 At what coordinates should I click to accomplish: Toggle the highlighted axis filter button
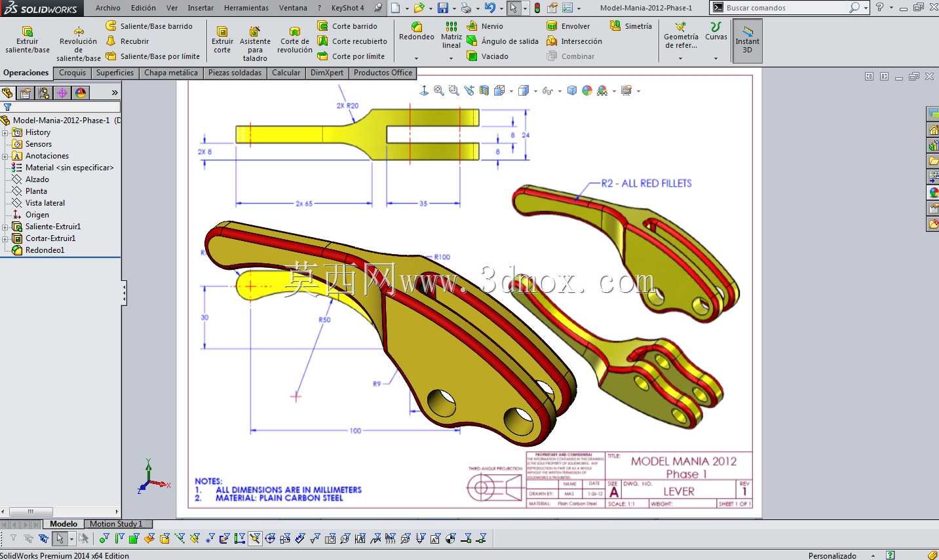pos(255,538)
